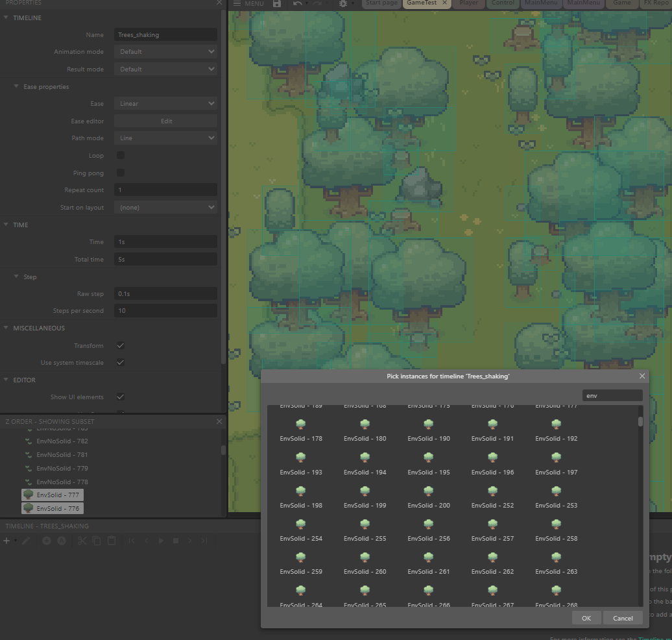672x640 pixels.
Task: Open the Result mode dropdown
Action: coord(165,69)
